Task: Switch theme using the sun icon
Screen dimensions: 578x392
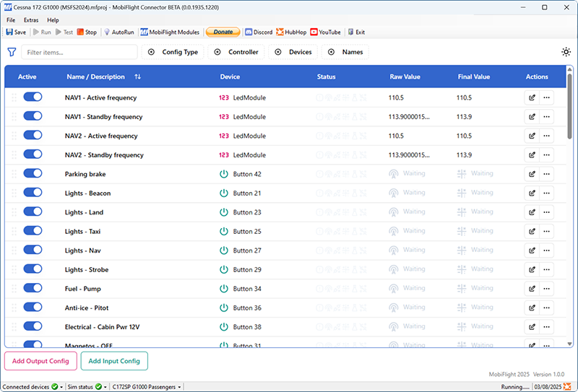Action: [566, 52]
